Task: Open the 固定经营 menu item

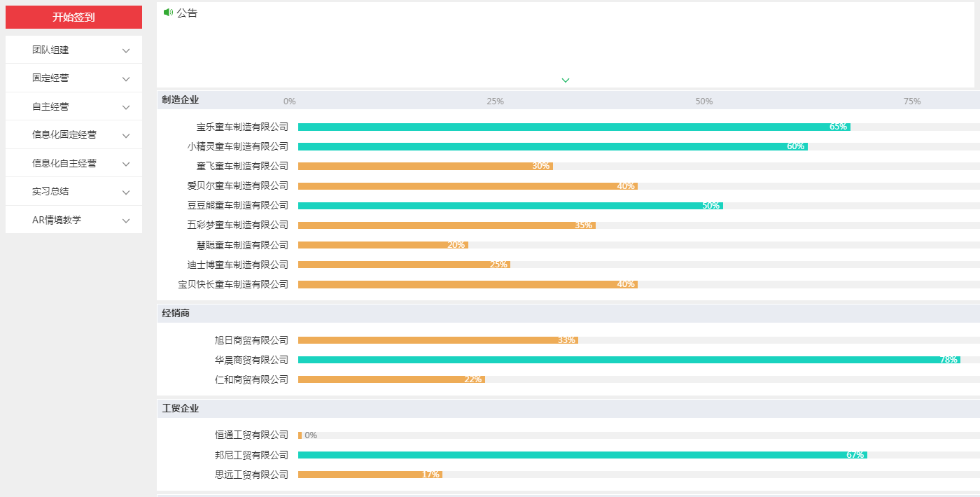Action: 73,78
